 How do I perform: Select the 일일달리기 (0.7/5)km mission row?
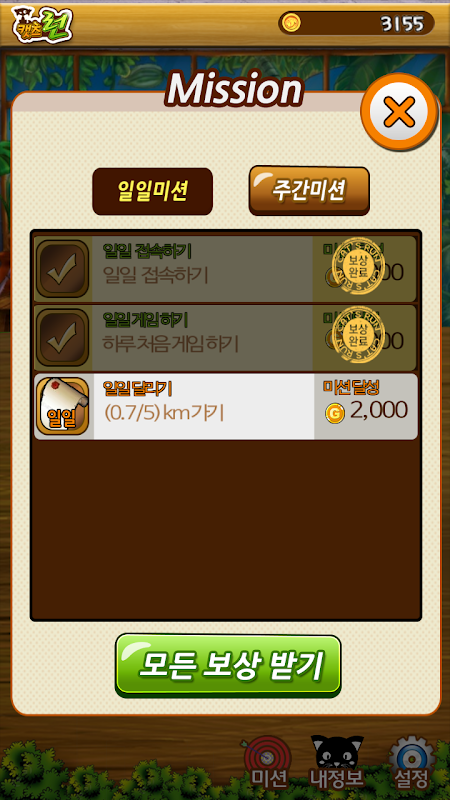click(x=226, y=406)
